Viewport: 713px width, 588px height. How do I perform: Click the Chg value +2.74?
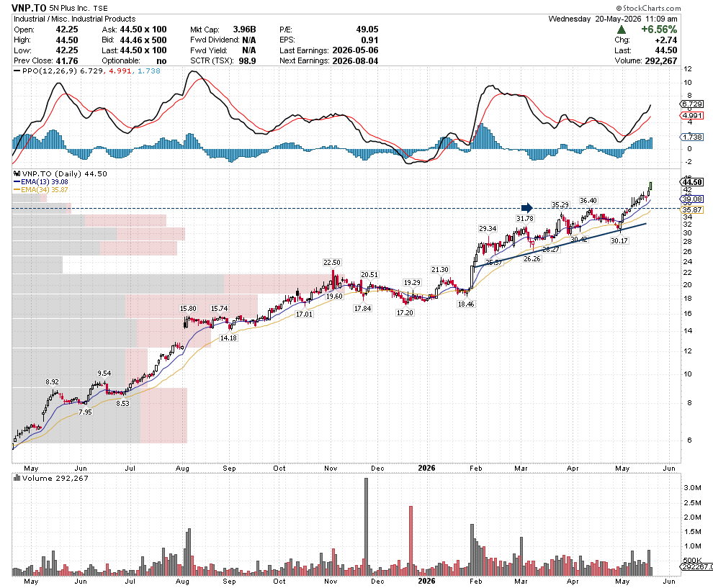click(666, 40)
